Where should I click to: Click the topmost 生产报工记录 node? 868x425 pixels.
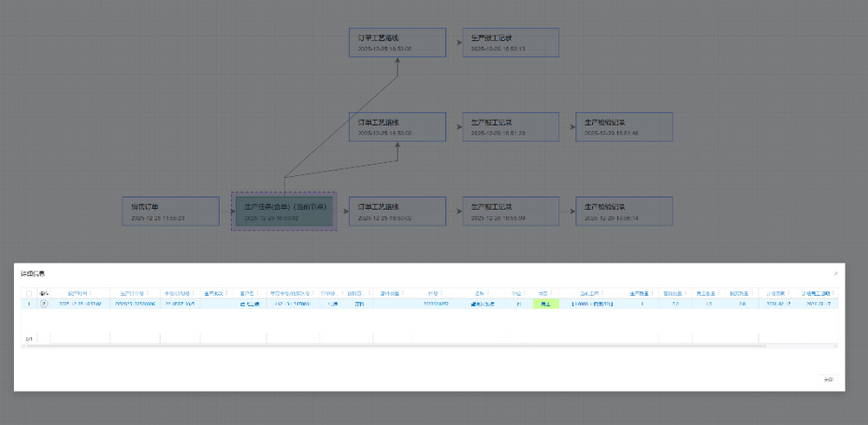(510, 42)
